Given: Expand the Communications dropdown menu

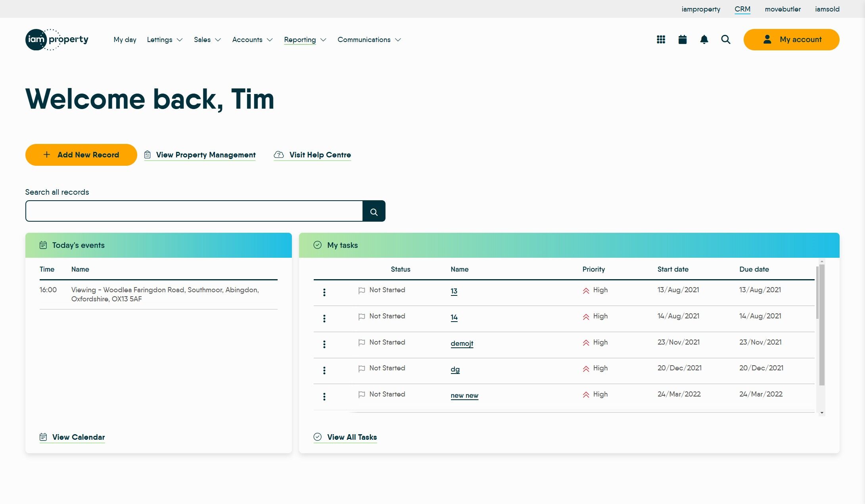Looking at the screenshot, I should click(x=369, y=40).
